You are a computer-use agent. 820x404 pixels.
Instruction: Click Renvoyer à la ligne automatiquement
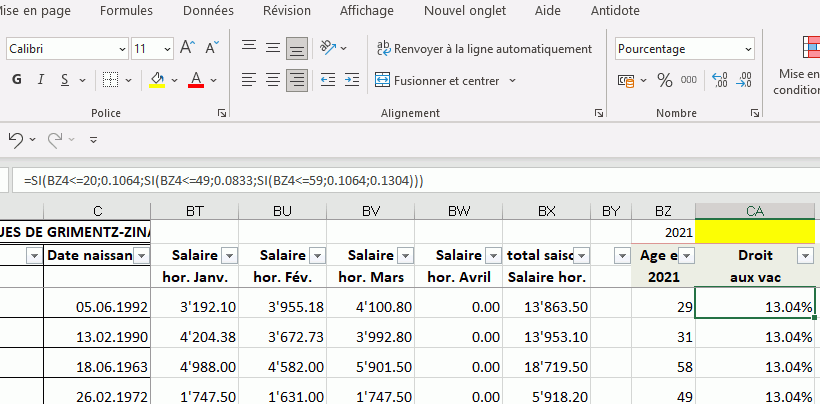point(484,48)
